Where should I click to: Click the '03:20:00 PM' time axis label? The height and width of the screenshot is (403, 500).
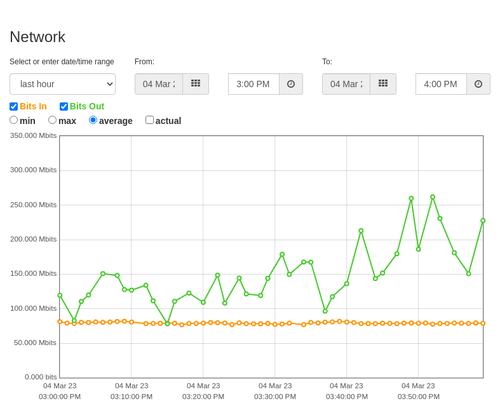tap(203, 397)
